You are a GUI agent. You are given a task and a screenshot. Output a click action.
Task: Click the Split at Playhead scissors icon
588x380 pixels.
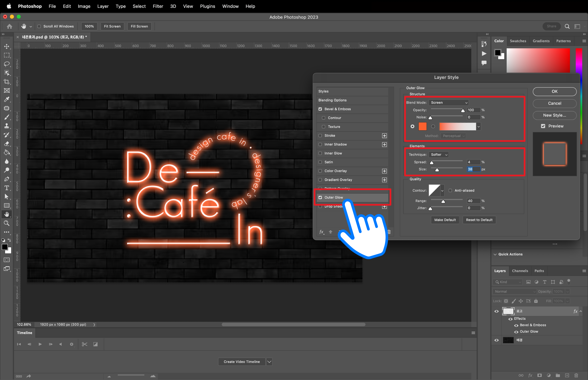coord(84,344)
